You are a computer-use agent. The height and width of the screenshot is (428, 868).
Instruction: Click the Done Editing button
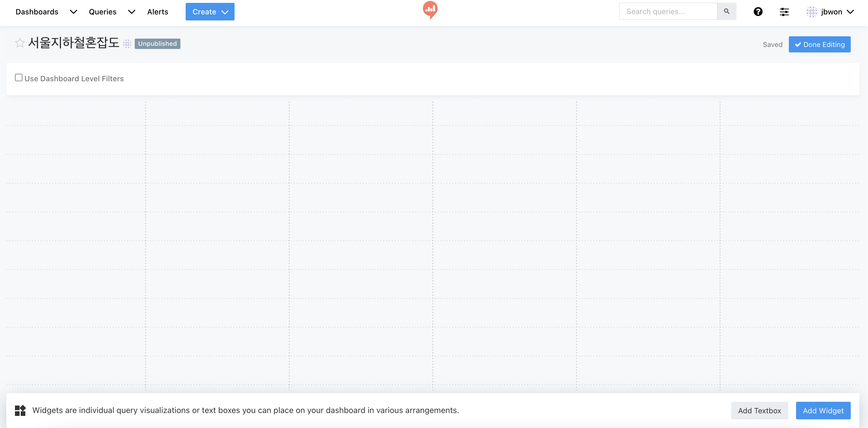(x=819, y=45)
